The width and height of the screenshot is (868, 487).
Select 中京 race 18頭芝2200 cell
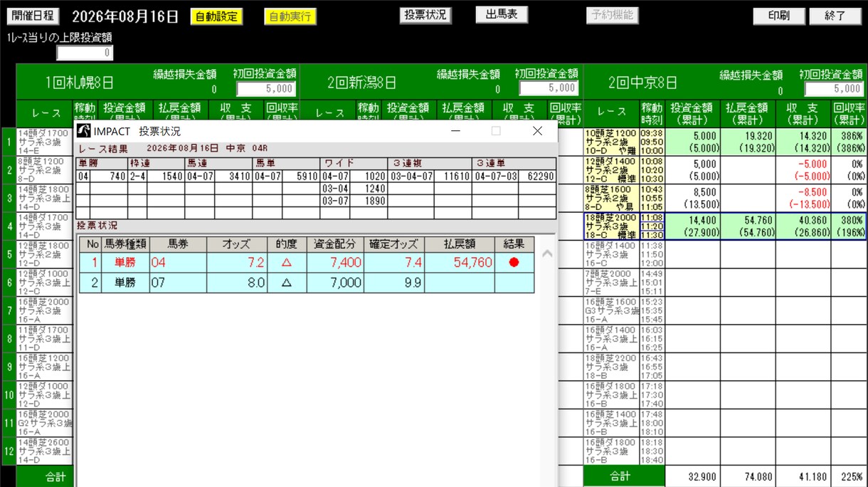coord(610,367)
